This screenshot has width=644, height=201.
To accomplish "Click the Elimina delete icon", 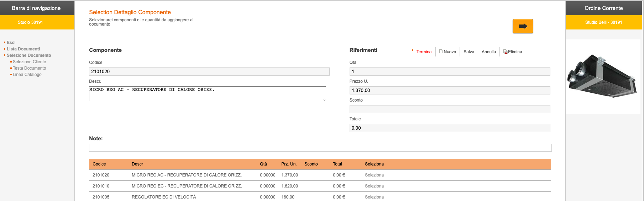I will tap(505, 52).
